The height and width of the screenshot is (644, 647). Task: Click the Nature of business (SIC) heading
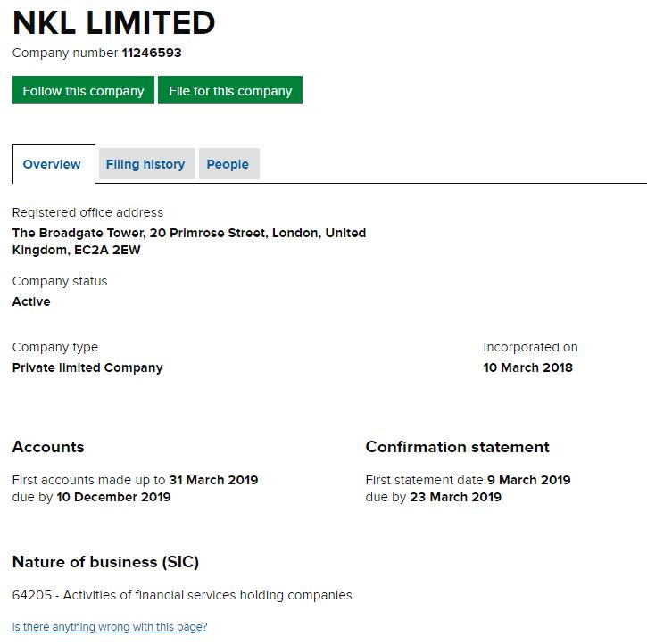pyautogui.click(x=105, y=562)
